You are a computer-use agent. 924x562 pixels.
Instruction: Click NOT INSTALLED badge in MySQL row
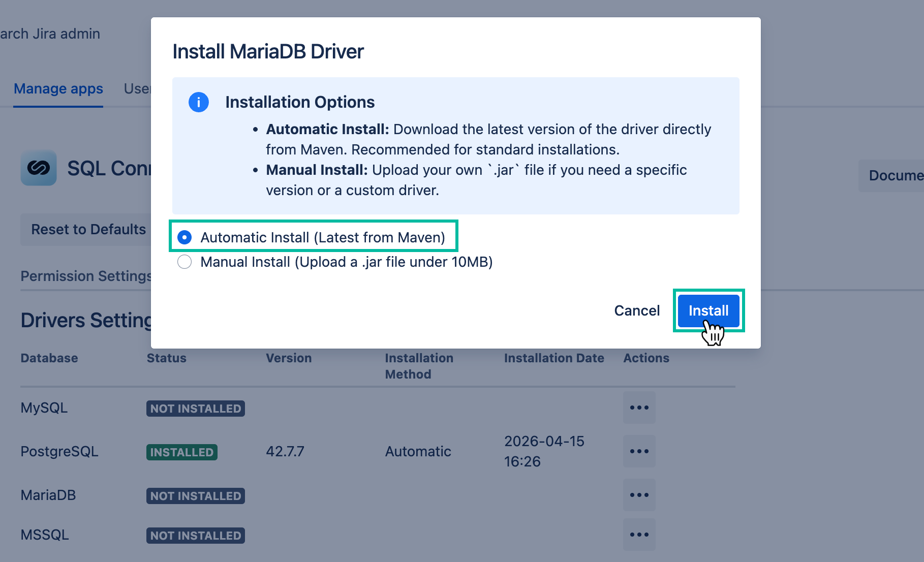(196, 409)
